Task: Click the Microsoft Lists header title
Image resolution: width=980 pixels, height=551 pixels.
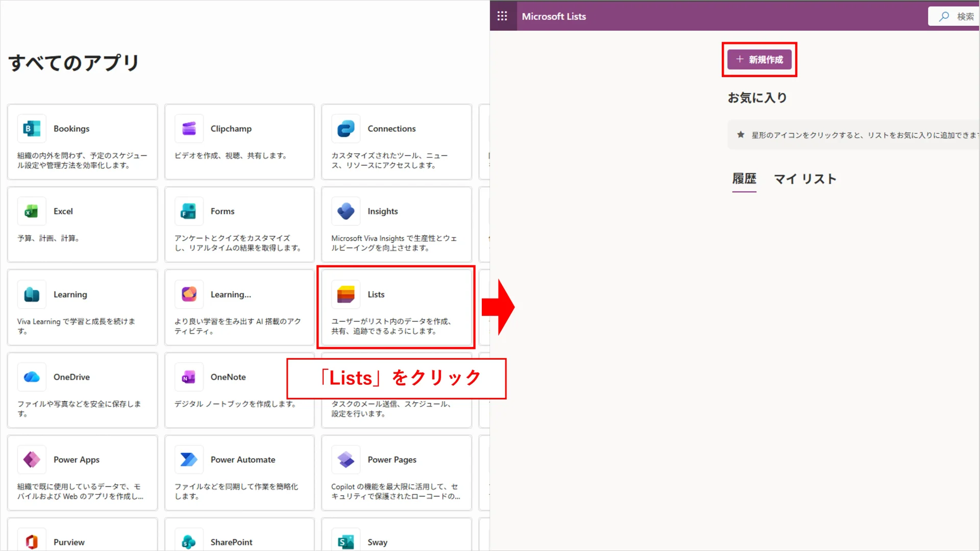Action: point(554,16)
